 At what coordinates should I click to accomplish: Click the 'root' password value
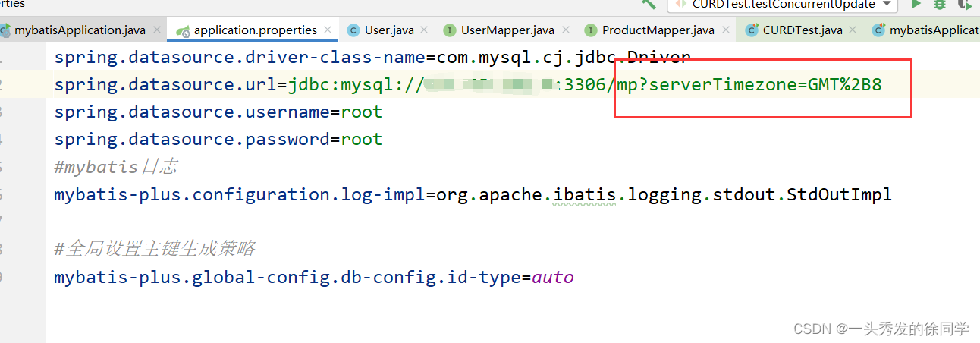click(362, 140)
